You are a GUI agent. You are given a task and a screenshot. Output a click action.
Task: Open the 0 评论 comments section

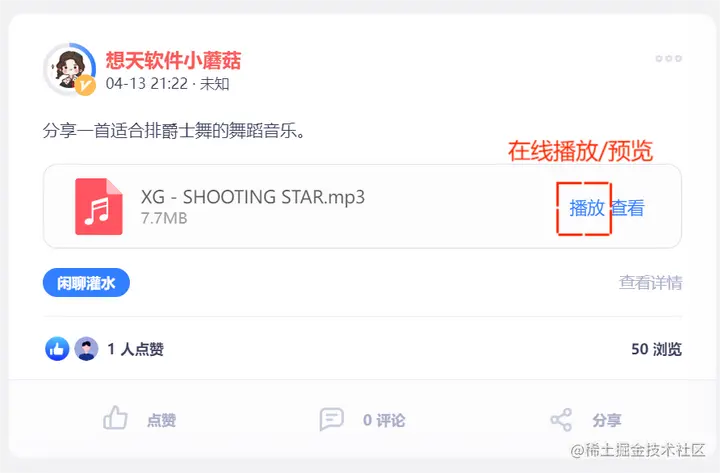(x=384, y=420)
